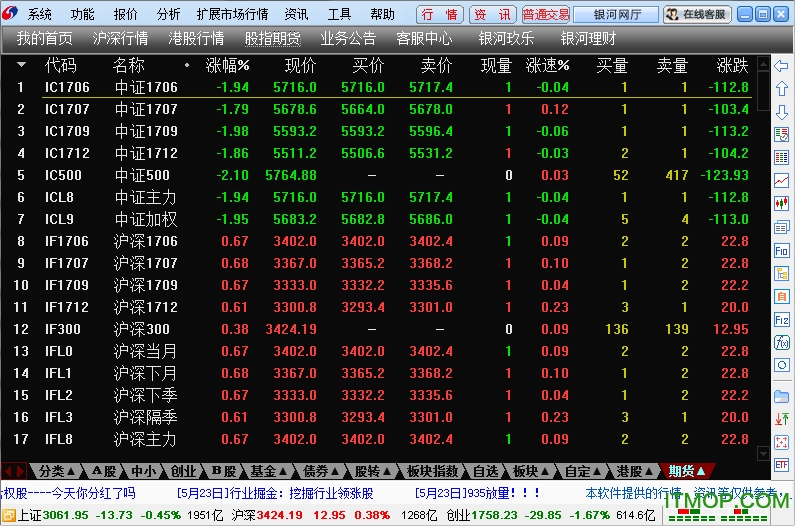Open the 帮助 menu
This screenshot has height=526, width=795.
(x=382, y=14)
